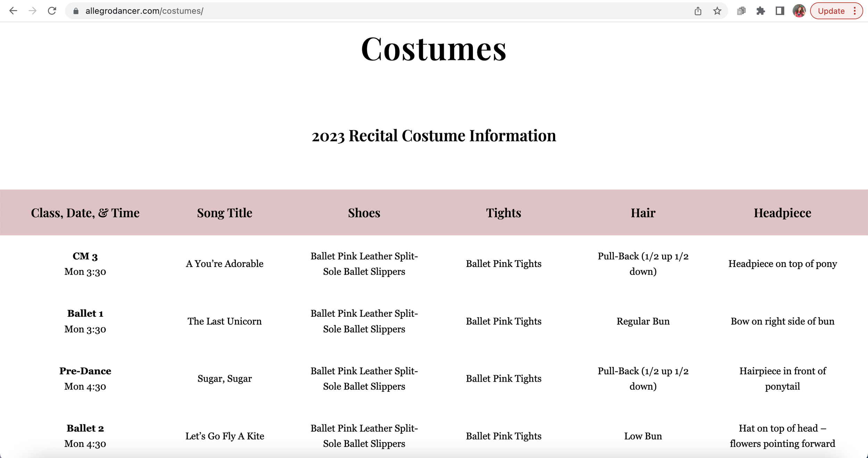Screen dimensions: 868x458
Task: Click the Class, Date, & Time header
Action: click(85, 213)
